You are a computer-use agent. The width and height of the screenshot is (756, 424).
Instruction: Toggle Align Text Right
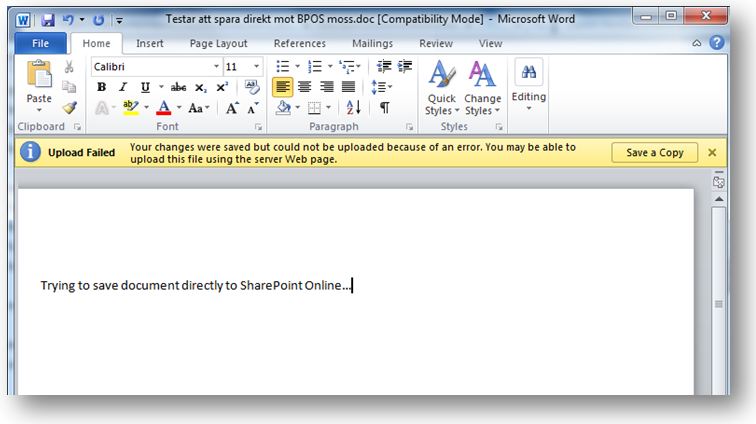326,87
